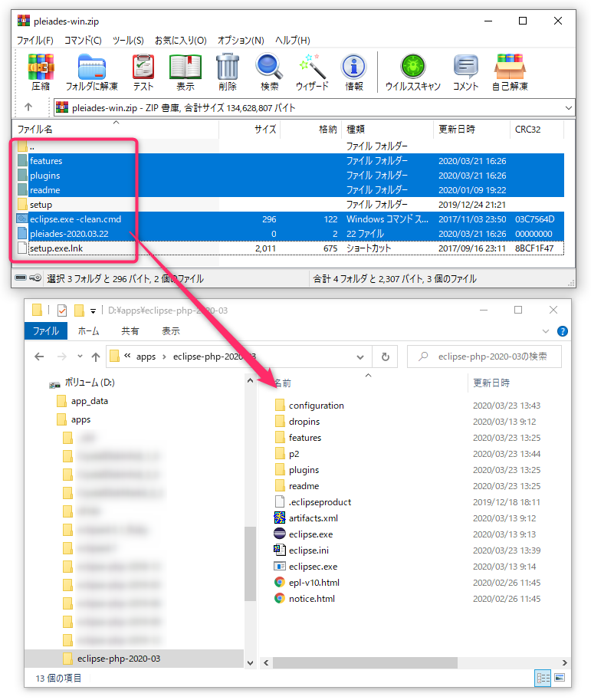Sort by ファイル名 column header
Screen dimensions: 591x700
click(x=116, y=129)
